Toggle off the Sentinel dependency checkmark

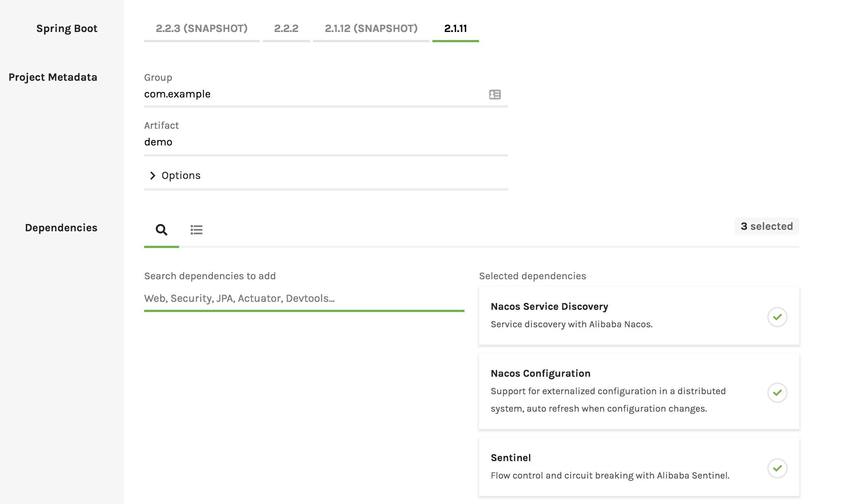[x=777, y=468]
